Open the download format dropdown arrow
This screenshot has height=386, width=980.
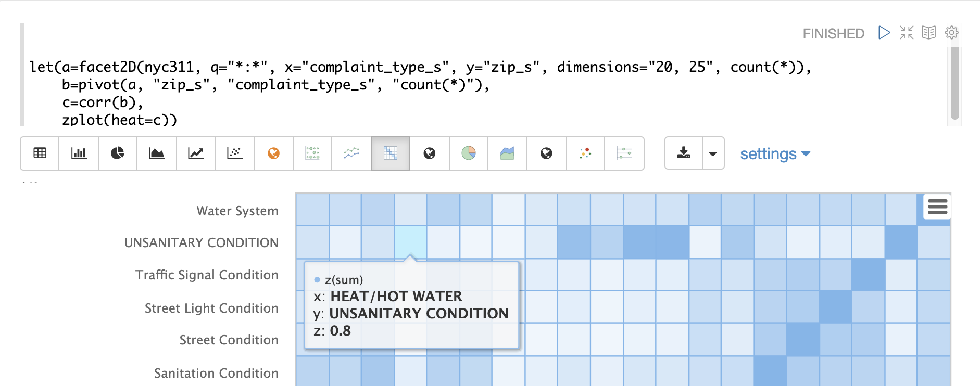tap(713, 153)
